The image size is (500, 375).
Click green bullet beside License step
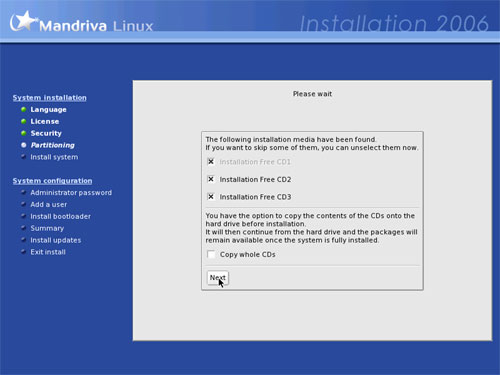[23, 121]
